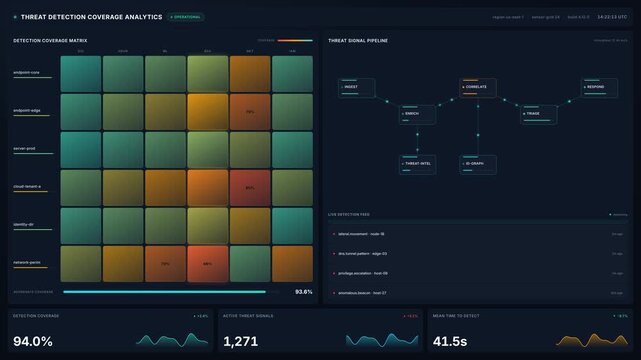Open the Active Threat Signals 1,271 value
The image size is (641, 360).
240,341
